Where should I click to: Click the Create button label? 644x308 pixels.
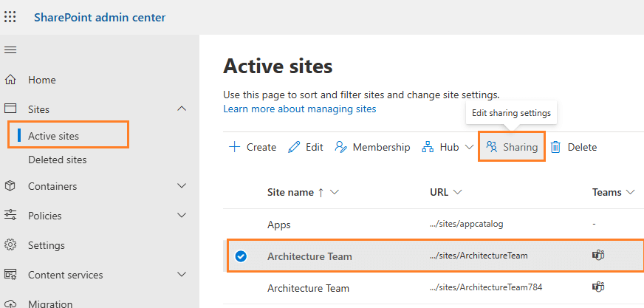(x=261, y=147)
